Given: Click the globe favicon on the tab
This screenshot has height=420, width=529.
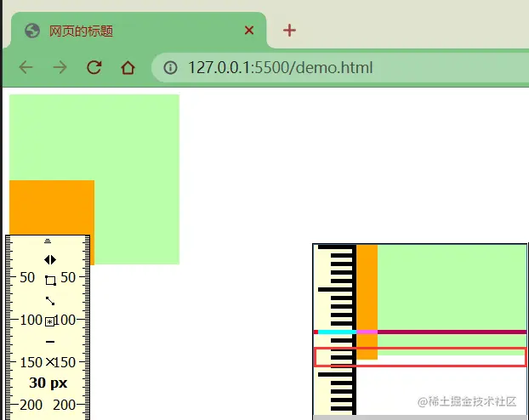Looking at the screenshot, I should (32, 31).
